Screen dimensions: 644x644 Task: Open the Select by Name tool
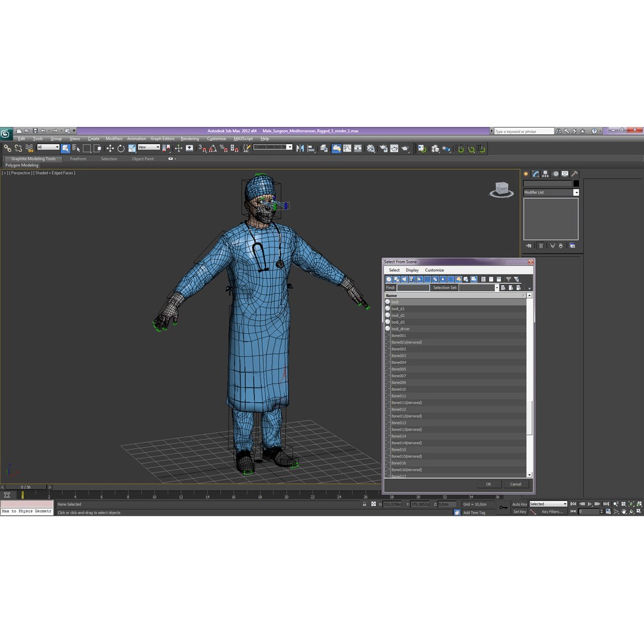(x=76, y=148)
